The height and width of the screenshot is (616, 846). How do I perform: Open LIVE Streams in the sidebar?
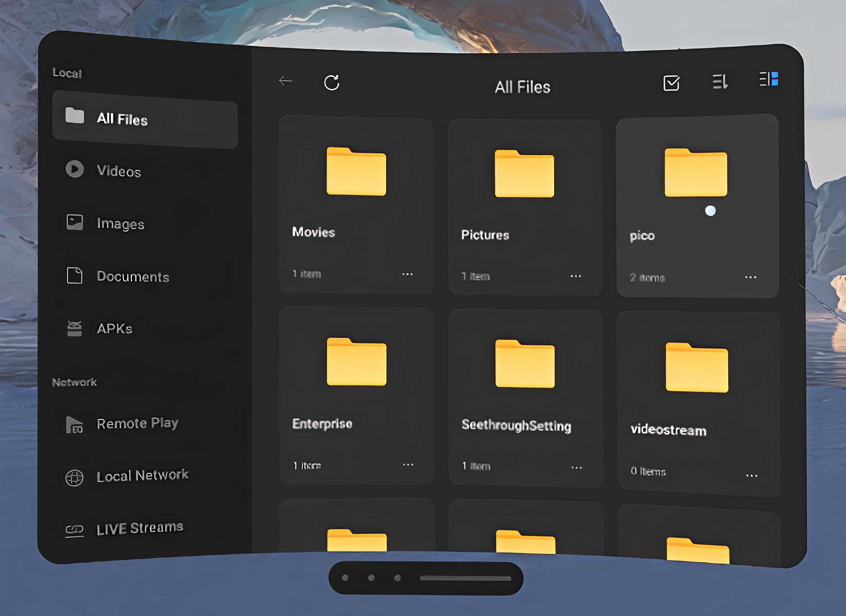(124, 529)
